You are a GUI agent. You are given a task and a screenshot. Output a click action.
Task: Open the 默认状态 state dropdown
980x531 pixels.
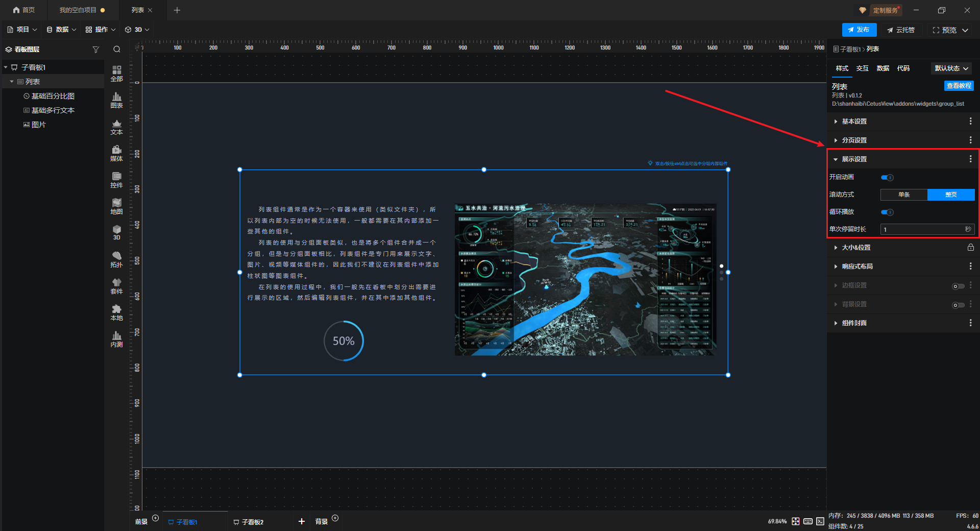951,68
